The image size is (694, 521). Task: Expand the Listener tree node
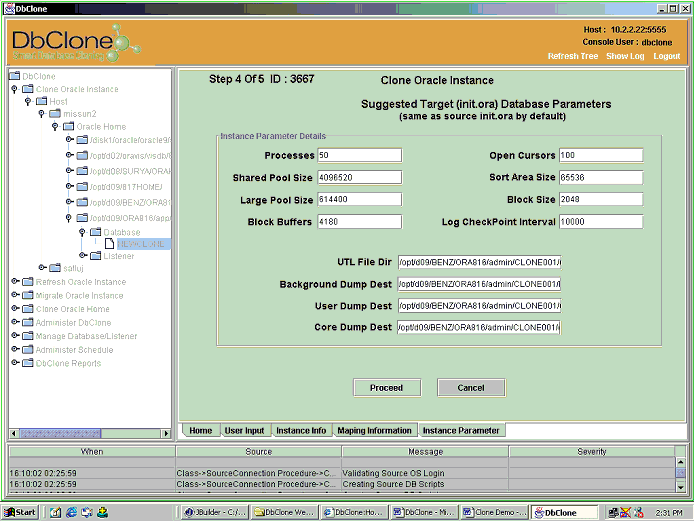(83, 255)
